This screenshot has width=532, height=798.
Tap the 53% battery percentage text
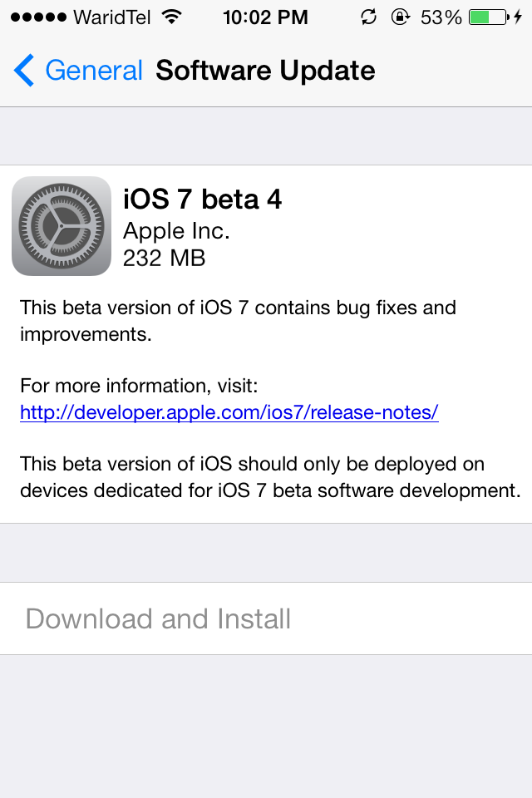click(x=441, y=17)
